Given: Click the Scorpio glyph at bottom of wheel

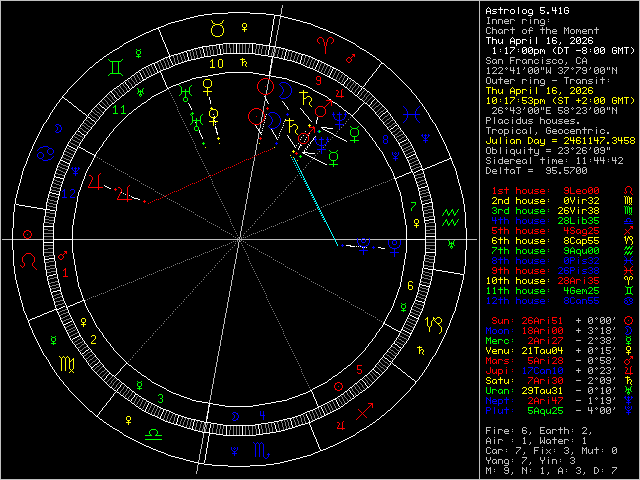Looking at the screenshot, I should pyautogui.click(x=260, y=452).
